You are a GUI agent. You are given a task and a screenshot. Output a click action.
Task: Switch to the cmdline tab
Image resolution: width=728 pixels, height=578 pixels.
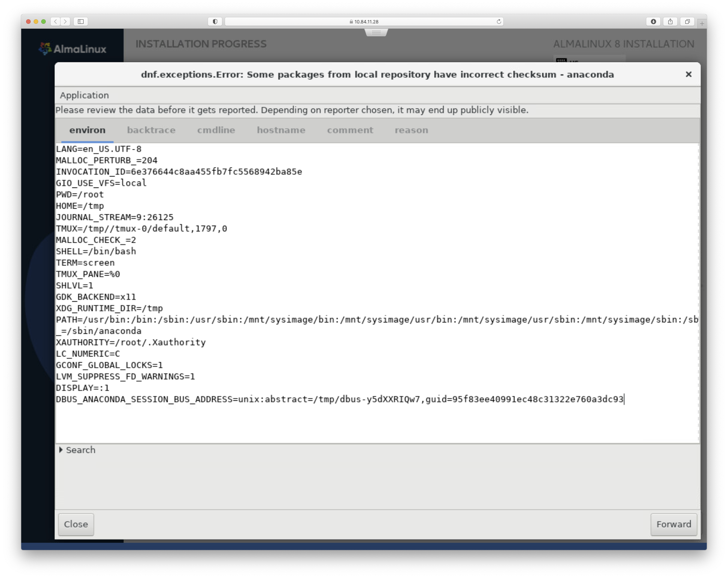coord(216,130)
